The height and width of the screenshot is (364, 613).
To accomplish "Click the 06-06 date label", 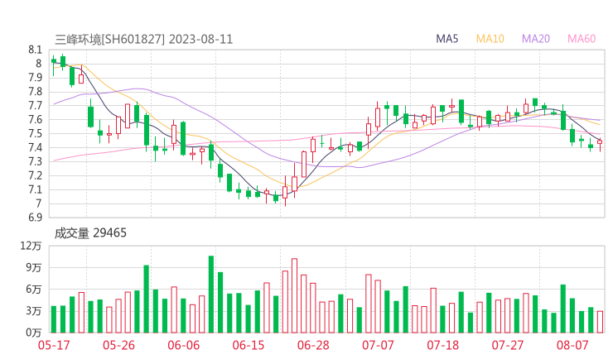I will (183, 345).
